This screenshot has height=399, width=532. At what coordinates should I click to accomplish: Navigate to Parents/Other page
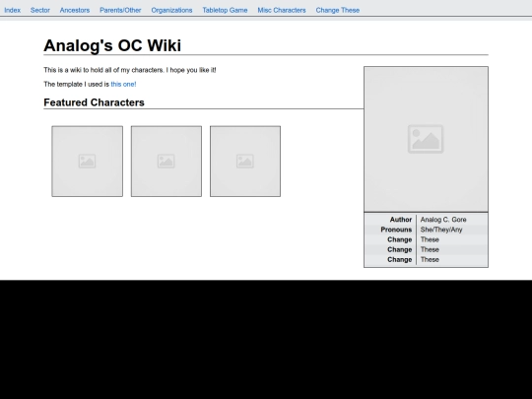click(x=120, y=10)
